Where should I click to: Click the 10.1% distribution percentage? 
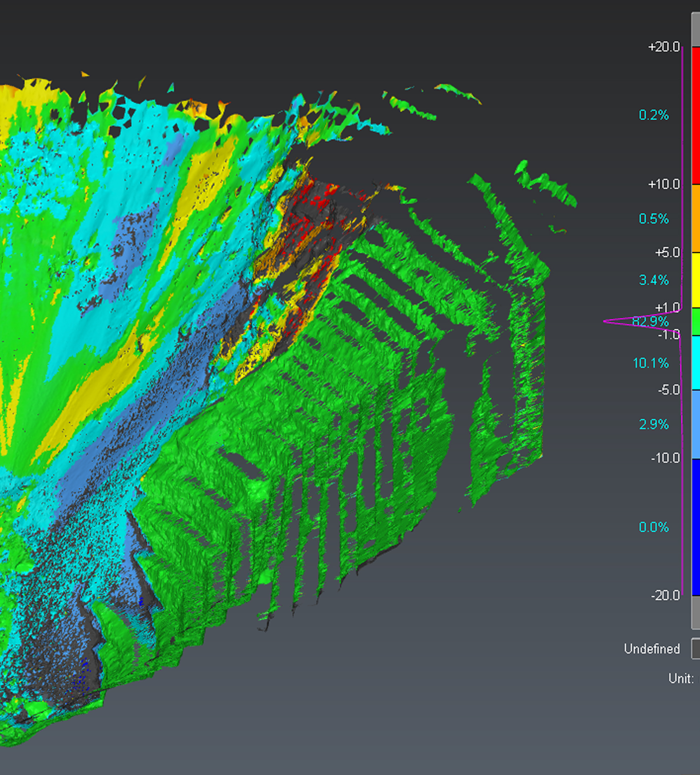[651, 363]
